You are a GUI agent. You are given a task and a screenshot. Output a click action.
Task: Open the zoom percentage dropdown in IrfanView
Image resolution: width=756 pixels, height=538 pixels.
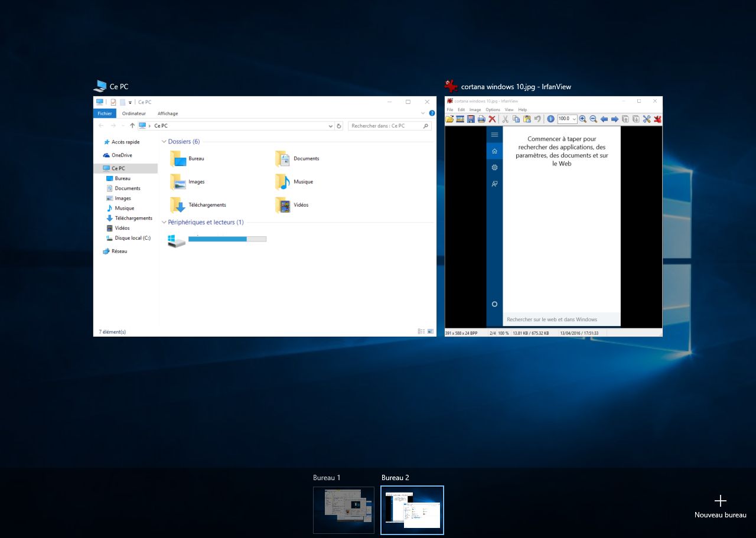575,119
